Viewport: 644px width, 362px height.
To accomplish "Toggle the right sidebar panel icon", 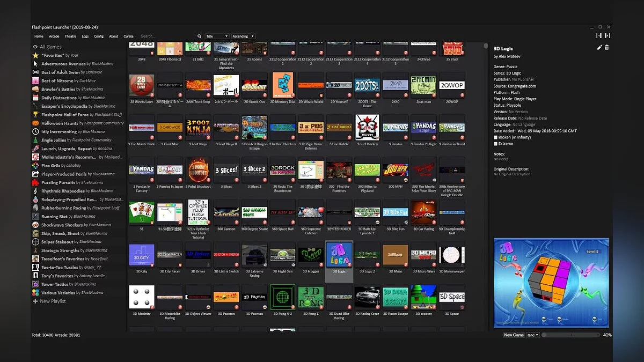I will [607, 36].
